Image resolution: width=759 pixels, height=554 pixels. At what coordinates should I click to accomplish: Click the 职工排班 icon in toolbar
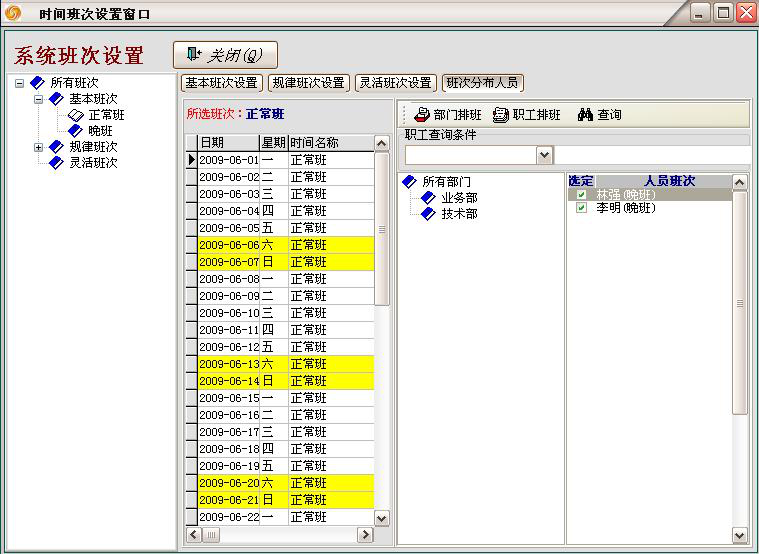point(500,115)
